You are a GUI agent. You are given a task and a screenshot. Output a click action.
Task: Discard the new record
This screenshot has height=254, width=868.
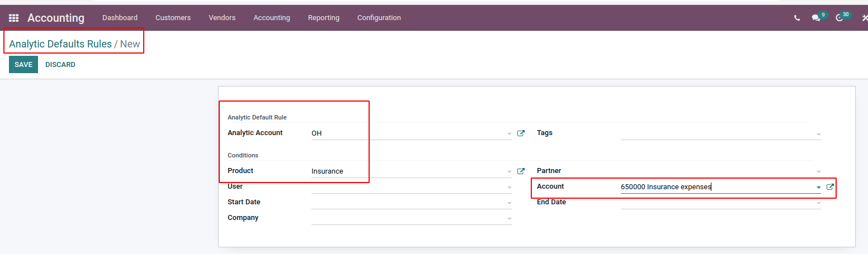[x=60, y=65]
